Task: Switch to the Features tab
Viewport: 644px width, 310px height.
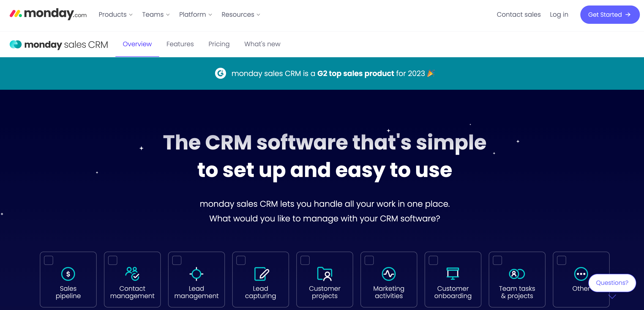Action: [x=180, y=44]
